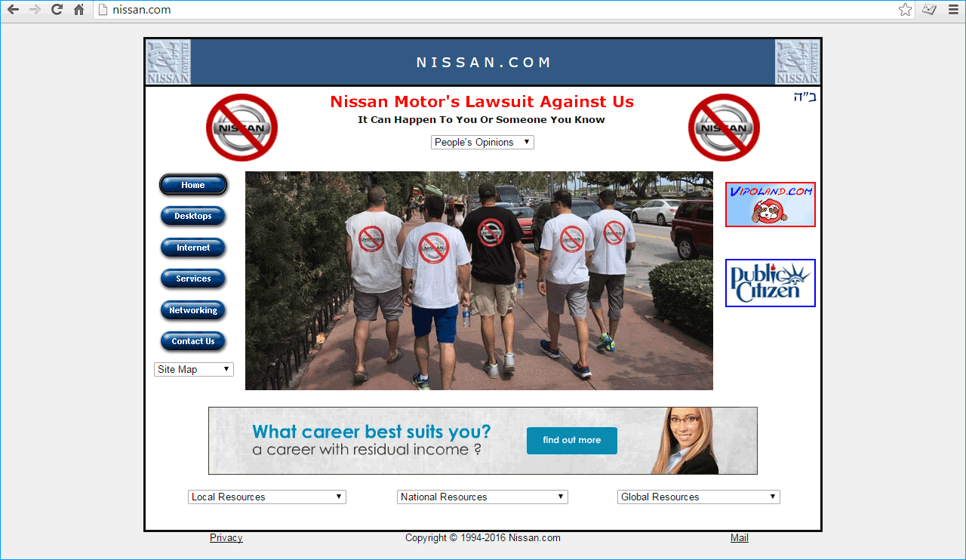Image resolution: width=966 pixels, height=560 pixels.
Task: Click the top-left Nissan logo image
Action: 168,62
